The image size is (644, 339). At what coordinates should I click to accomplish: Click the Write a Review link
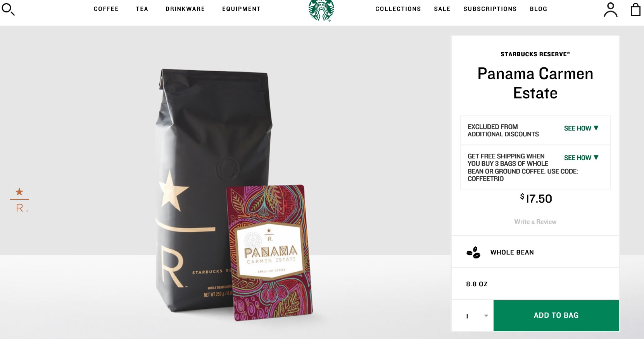pyautogui.click(x=535, y=222)
